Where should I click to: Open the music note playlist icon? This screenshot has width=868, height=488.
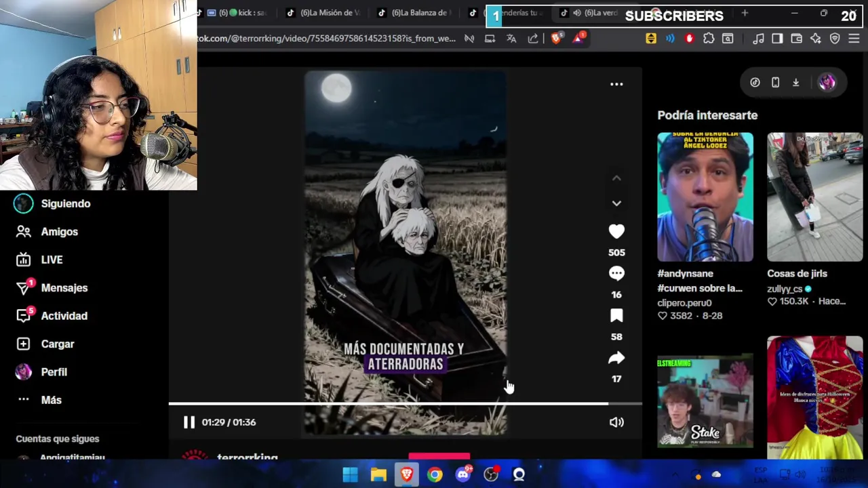coord(758,39)
